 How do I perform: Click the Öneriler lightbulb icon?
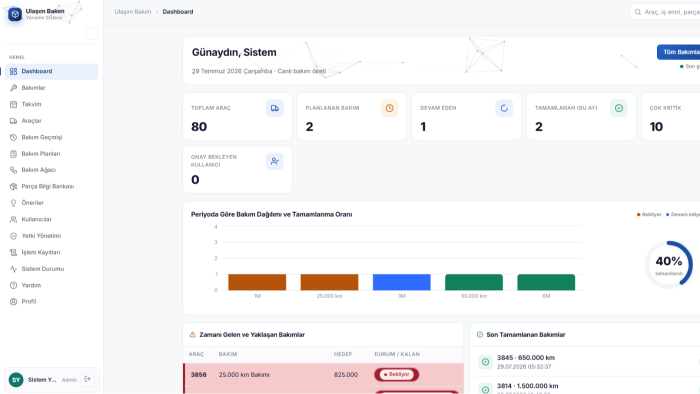(x=13, y=203)
